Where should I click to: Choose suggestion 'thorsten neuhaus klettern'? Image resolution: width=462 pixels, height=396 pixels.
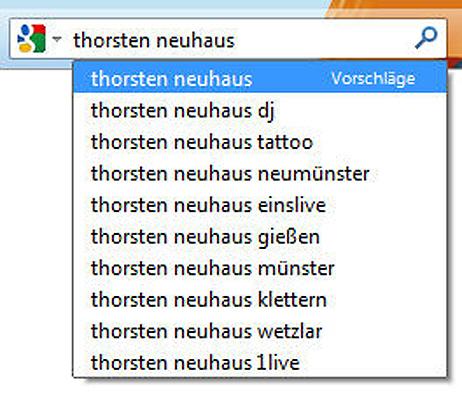click(260, 299)
